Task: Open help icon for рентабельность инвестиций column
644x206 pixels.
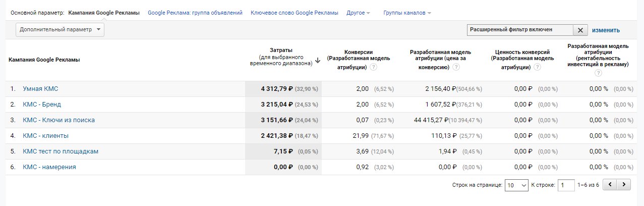Action: [x=598, y=73]
